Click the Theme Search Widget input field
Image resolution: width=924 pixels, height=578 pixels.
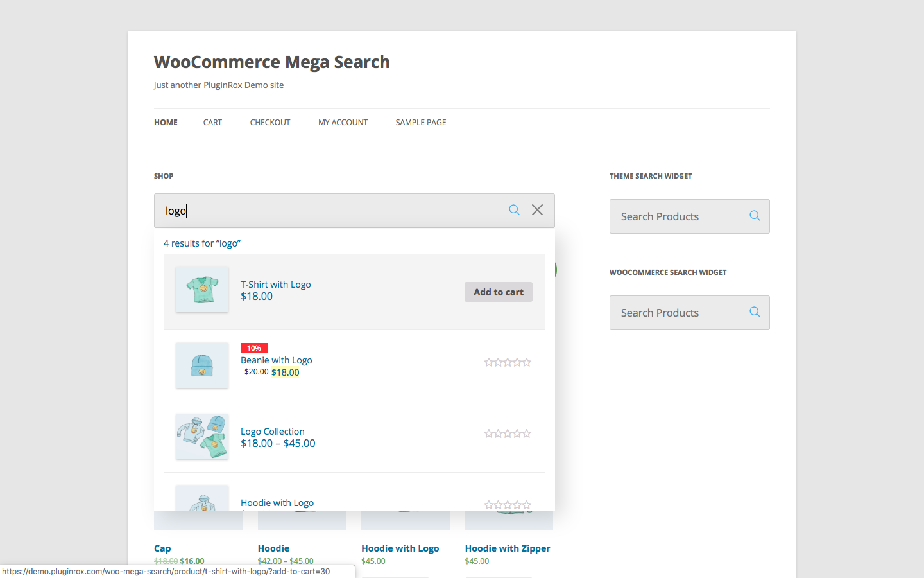[690, 216]
